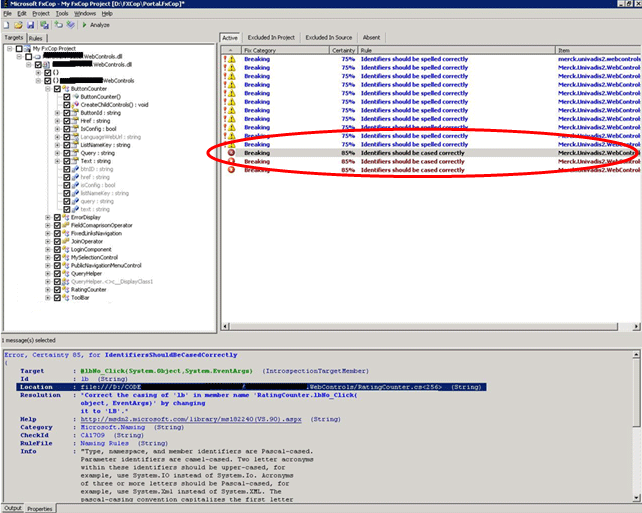Expand the RatingCounter node
The width and height of the screenshot is (642, 513).
point(48,290)
